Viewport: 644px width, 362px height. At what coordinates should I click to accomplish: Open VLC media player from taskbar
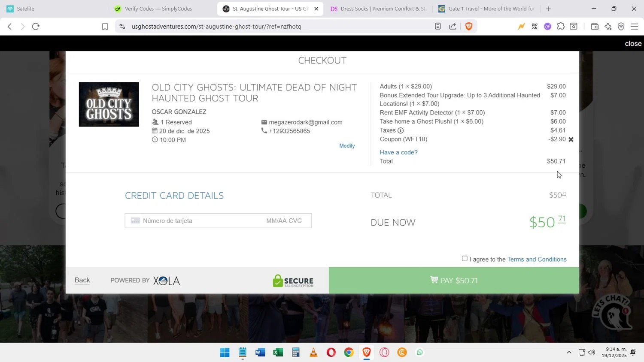coord(313,353)
